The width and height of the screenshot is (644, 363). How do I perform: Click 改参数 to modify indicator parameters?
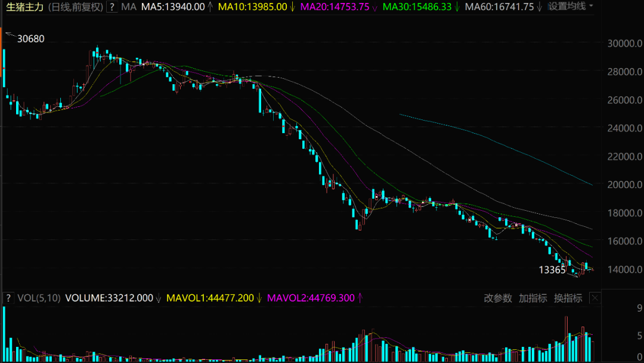point(498,298)
